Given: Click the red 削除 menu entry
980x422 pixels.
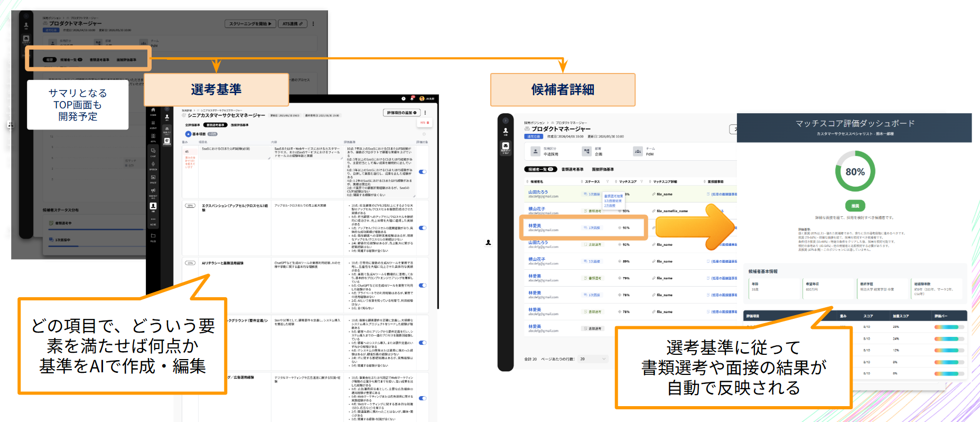Looking at the screenshot, I should click(x=424, y=123).
